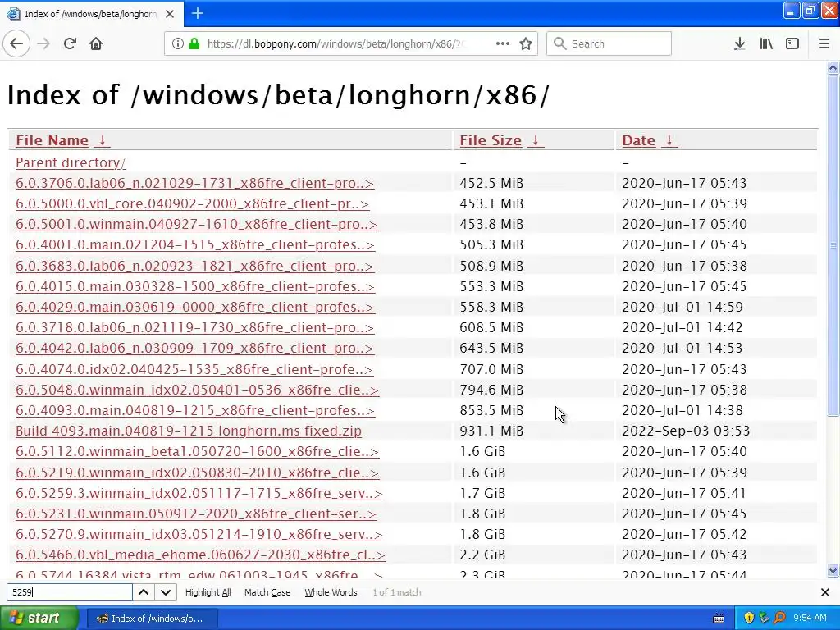Bookmark this page with the star

[526, 43]
